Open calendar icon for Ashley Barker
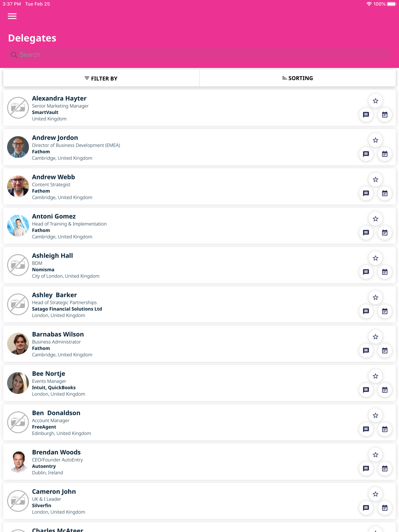The width and height of the screenshot is (399, 532). pyautogui.click(x=385, y=311)
